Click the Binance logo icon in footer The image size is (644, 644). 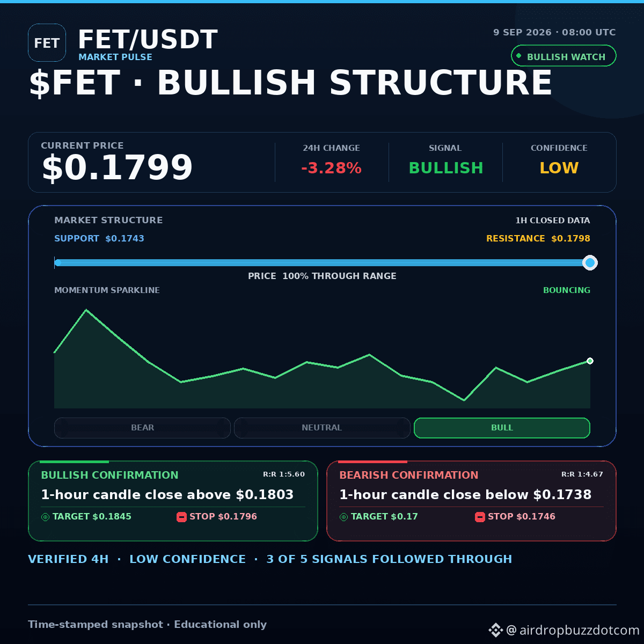(x=495, y=630)
